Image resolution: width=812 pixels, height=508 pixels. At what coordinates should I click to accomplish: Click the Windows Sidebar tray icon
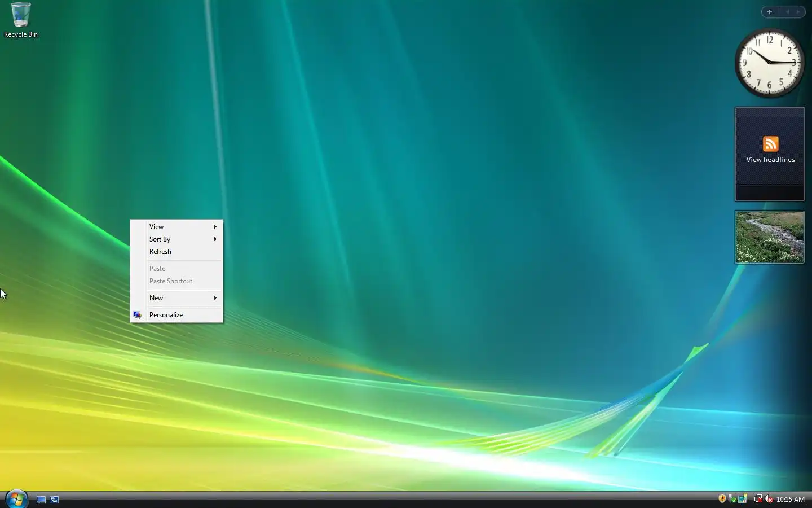point(743,499)
